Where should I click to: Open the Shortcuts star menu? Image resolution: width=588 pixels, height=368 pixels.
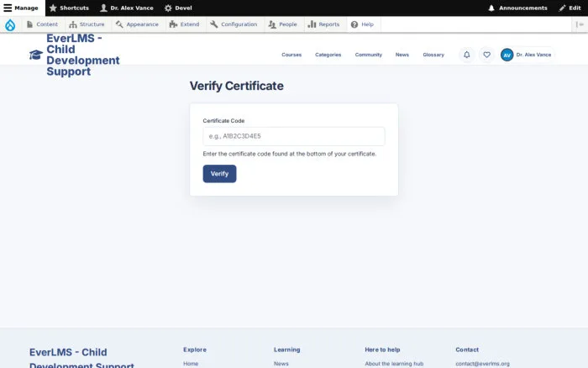click(x=69, y=8)
